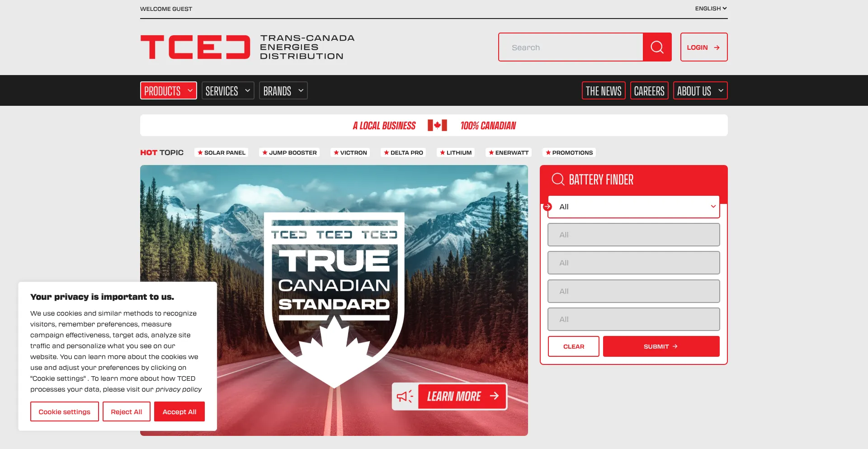Click the red search magnifier button
The width and height of the screenshot is (868, 449).
[657, 47]
